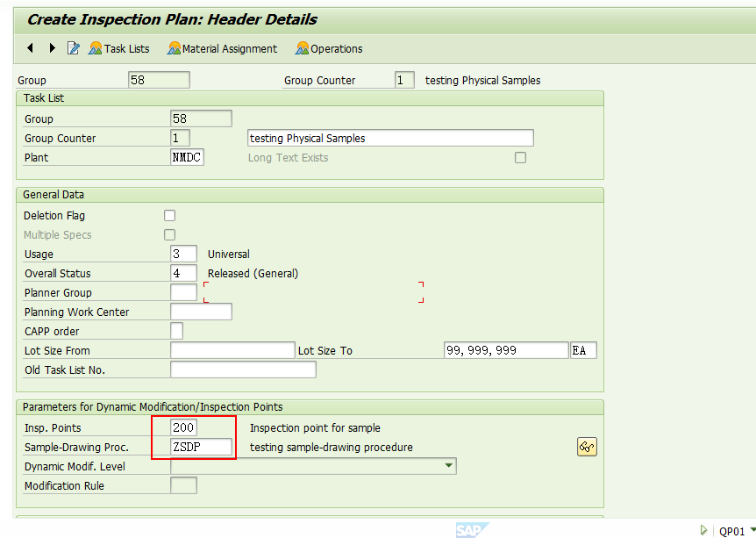Click the 'Universal' usage text
The height and width of the screenshot is (538, 756).
click(229, 255)
